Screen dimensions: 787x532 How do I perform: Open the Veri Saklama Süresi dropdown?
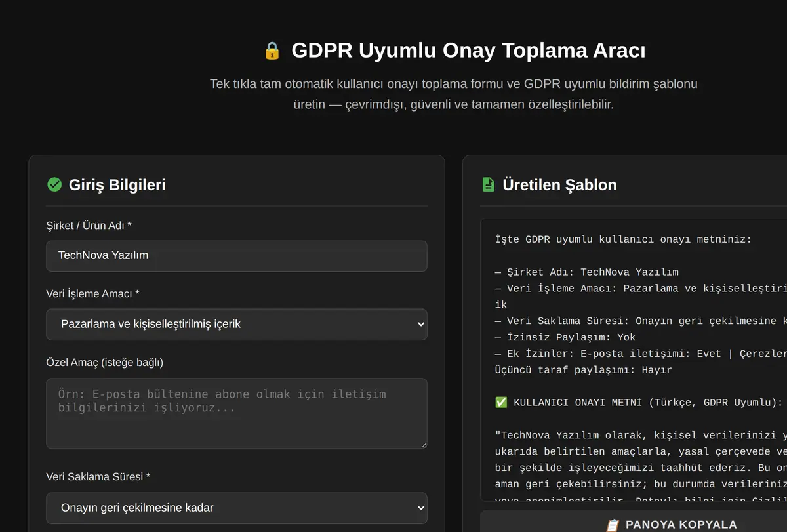pos(237,508)
